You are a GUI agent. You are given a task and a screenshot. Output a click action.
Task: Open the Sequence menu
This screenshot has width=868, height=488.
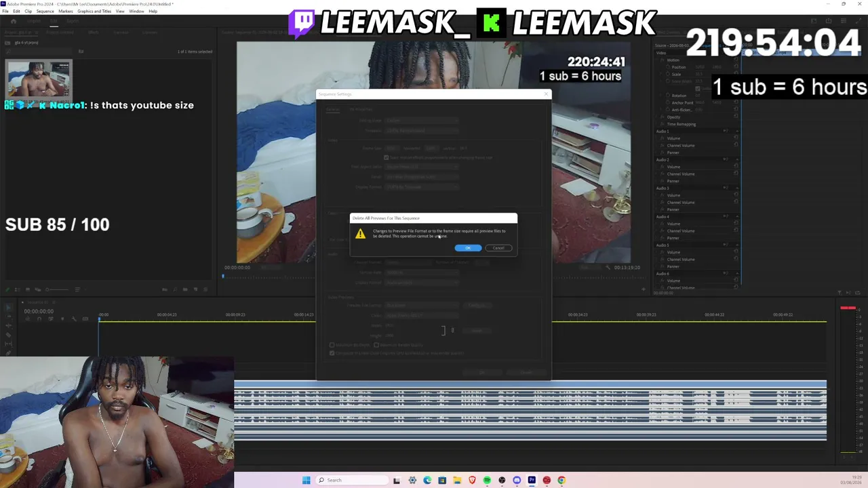click(45, 12)
